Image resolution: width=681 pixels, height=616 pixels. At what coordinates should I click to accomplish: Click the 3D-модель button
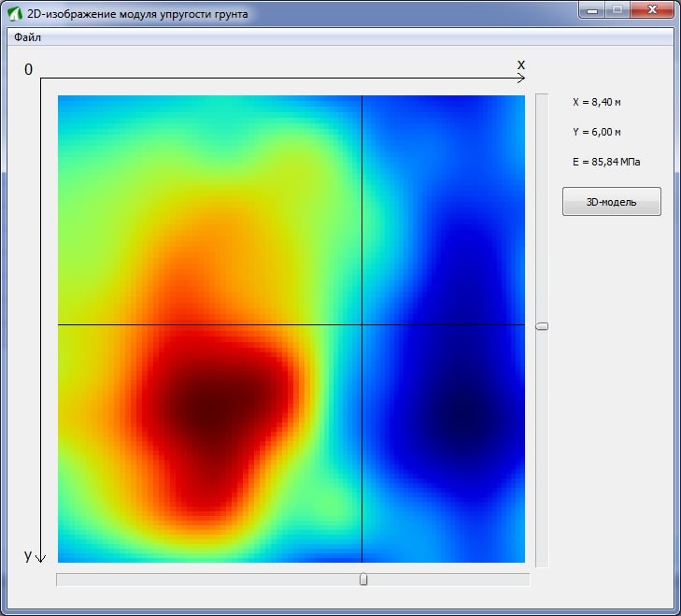pos(612,202)
